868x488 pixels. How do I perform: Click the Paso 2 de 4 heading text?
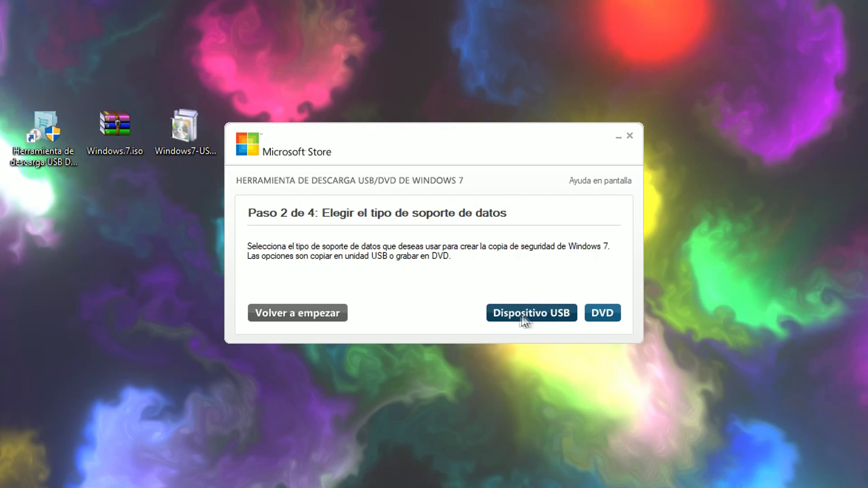[377, 213]
